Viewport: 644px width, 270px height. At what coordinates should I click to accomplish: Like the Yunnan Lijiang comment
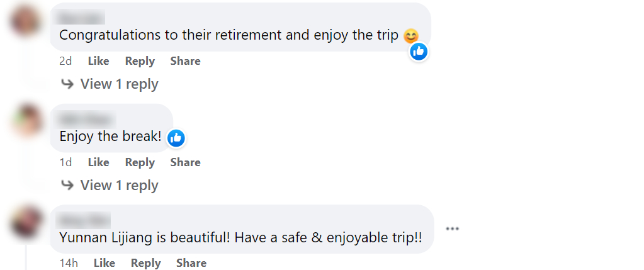click(x=104, y=263)
